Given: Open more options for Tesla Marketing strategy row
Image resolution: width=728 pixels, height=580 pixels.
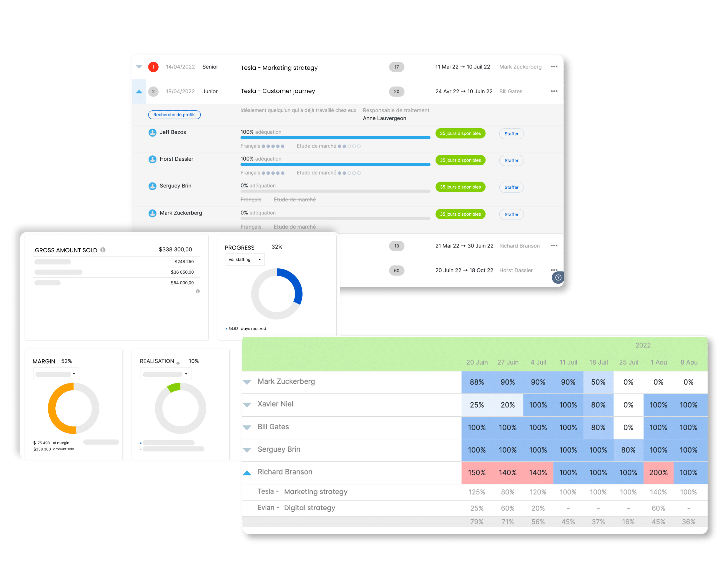Looking at the screenshot, I should point(554,67).
